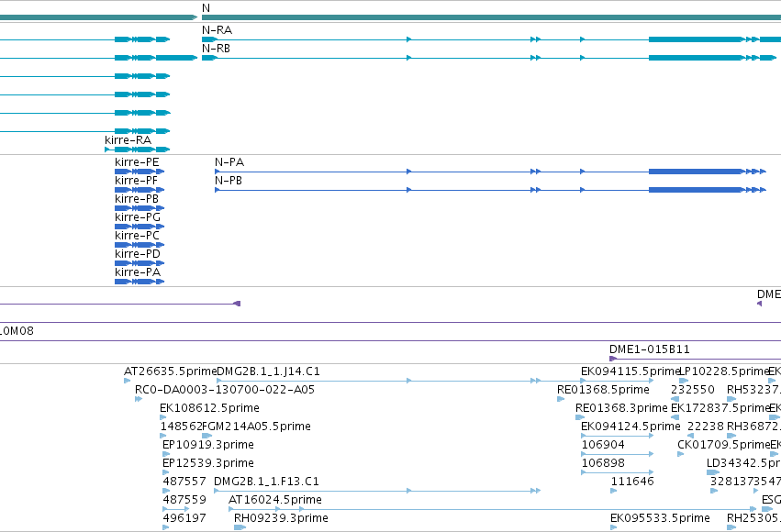
Task: Select the 232550 feature
Action: tap(675, 399)
